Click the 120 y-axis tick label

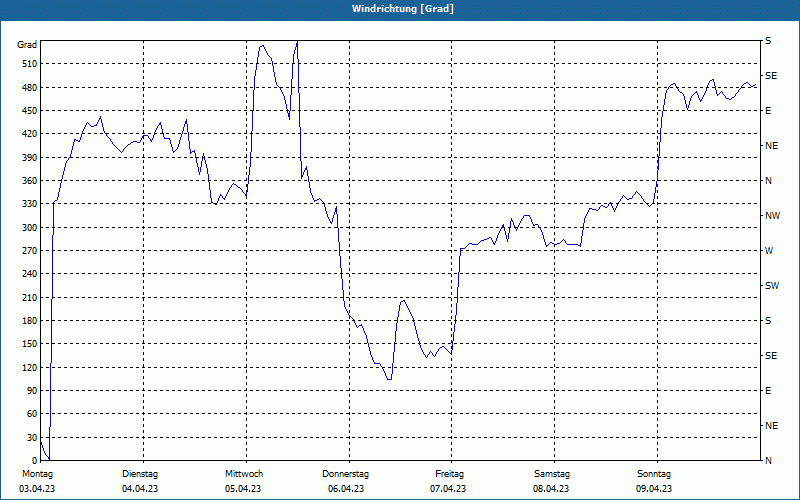point(31,367)
